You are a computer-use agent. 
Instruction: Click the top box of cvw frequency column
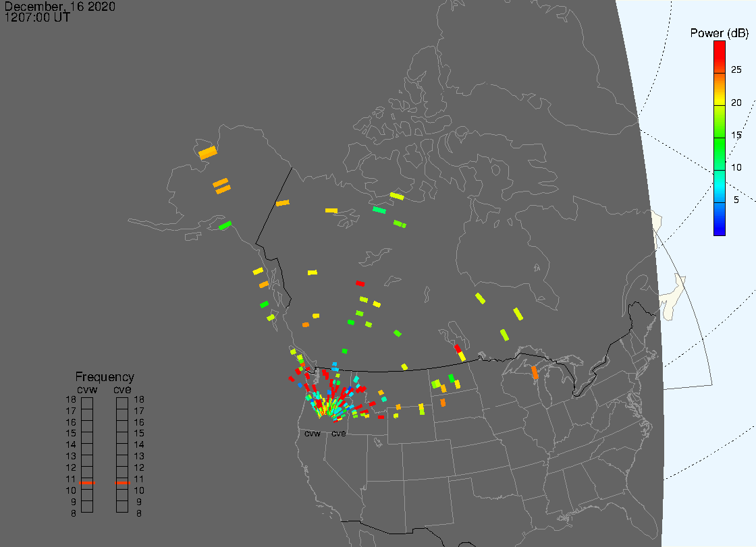[87, 403]
